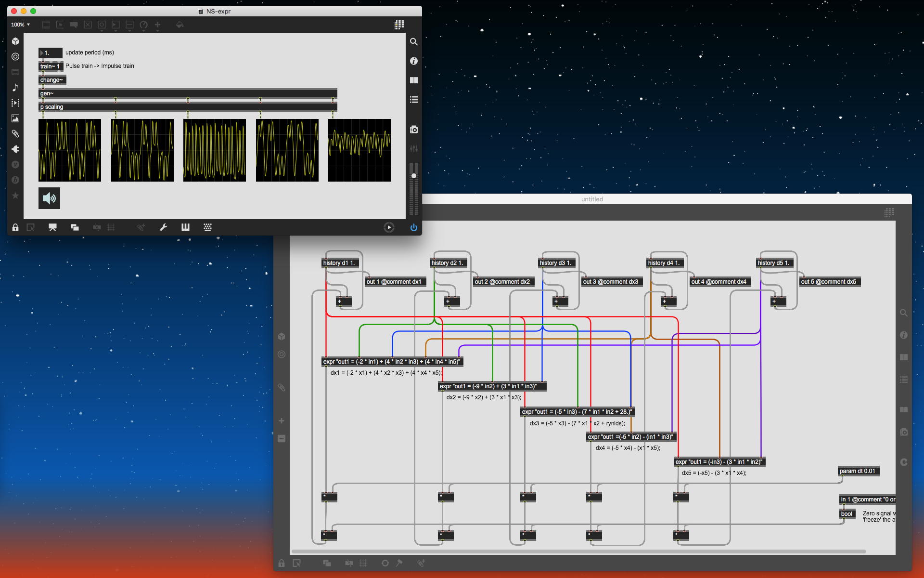Image resolution: width=924 pixels, height=578 pixels.
Task: Toggle audio on with the power icon
Action: coord(413,227)
